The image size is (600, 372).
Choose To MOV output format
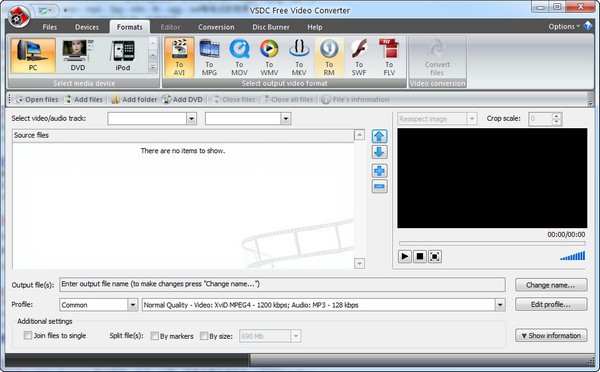coord(239,57)
